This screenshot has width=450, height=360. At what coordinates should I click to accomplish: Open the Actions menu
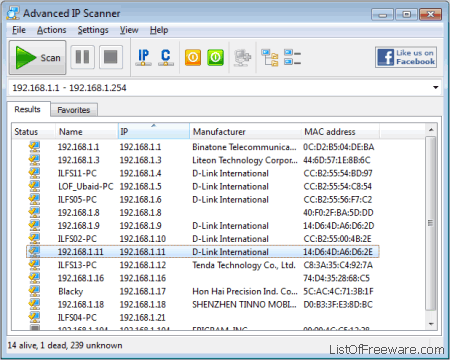coord(52,30)
